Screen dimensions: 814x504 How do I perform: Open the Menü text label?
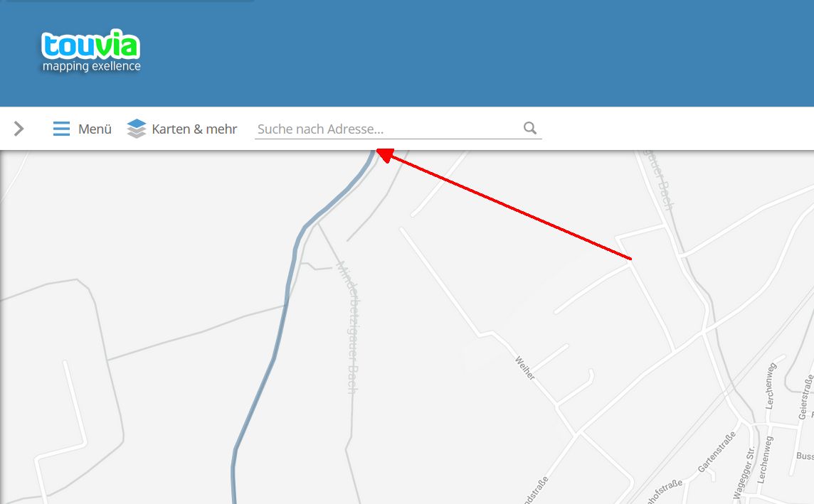pos(95,129)
